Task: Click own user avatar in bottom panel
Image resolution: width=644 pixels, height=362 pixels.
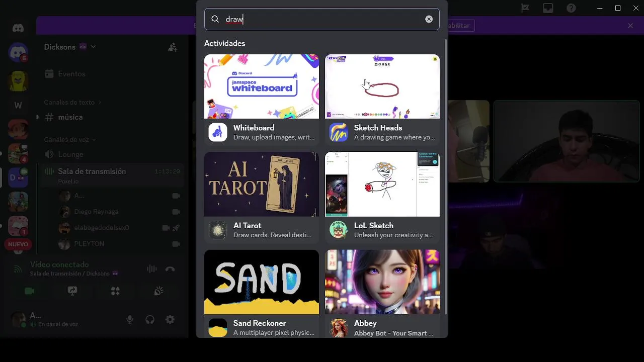Action: point(19,319)
